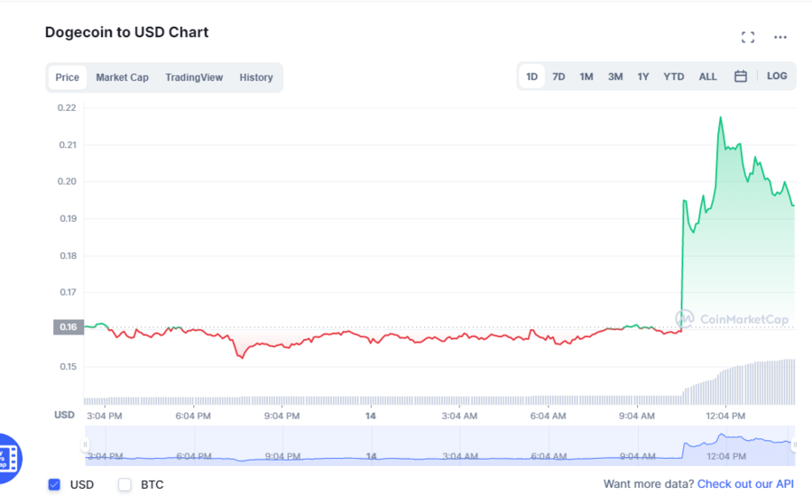812x504 pixels.
Task: Select the 7D time range
Action: [558, 77]
